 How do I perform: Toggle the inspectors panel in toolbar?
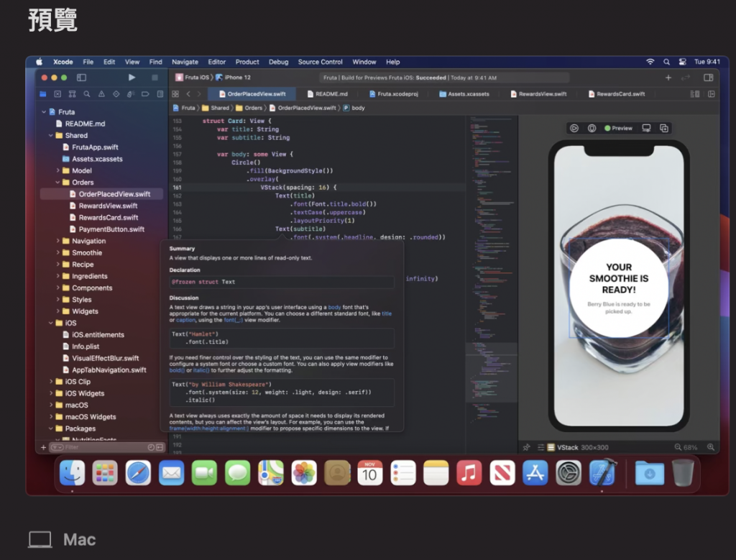point(708,78)
